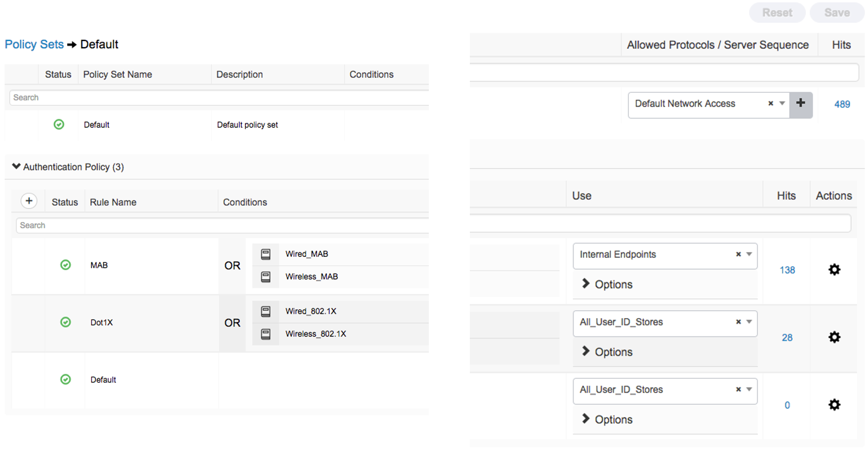Click the Wired_MAB condition library icon
Image resolution: width=868 pixels, height=451 pixels.
point(266,254)
